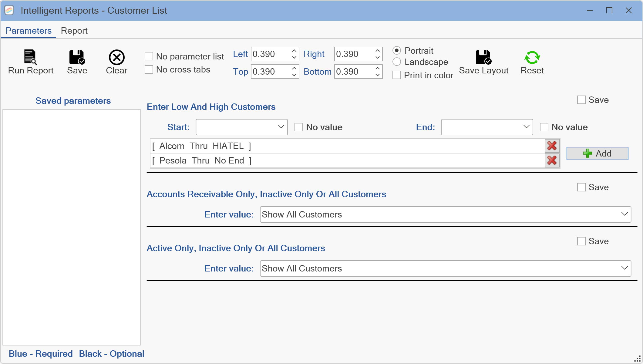Select Landscape orientation
This screenshot has height=364, width=643.
tap(397, 62)
